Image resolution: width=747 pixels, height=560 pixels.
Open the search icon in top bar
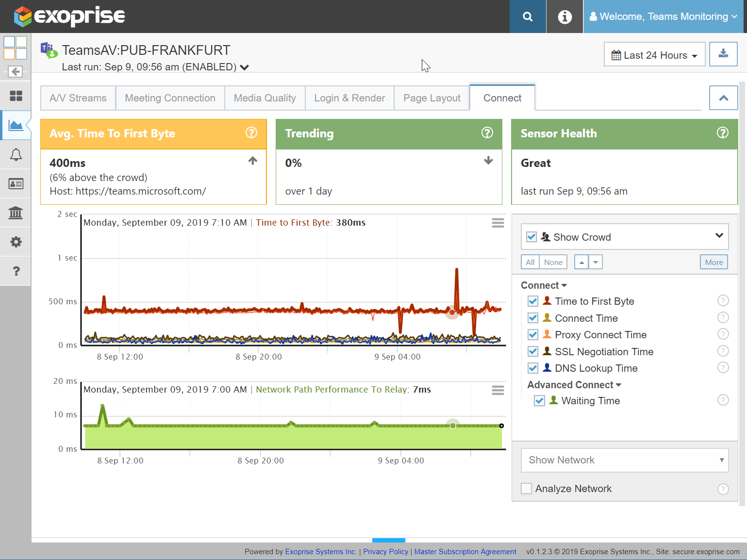click(x=528, y=16)
